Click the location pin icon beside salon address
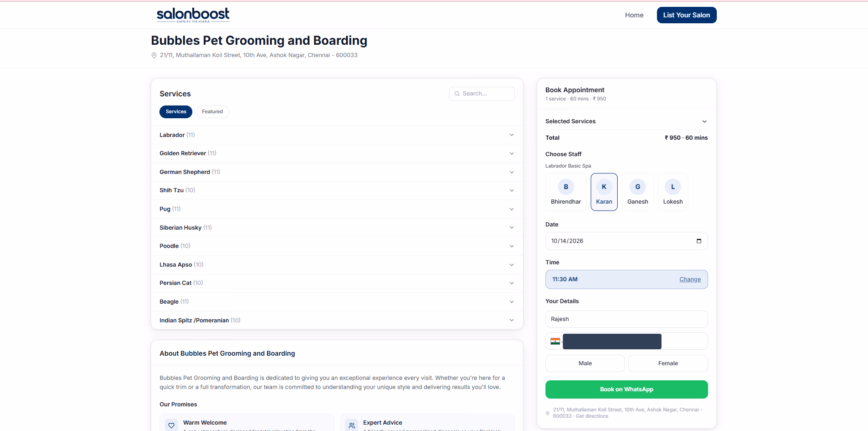Viewport: 868px width, 431px height. click(x=154, y=55)
